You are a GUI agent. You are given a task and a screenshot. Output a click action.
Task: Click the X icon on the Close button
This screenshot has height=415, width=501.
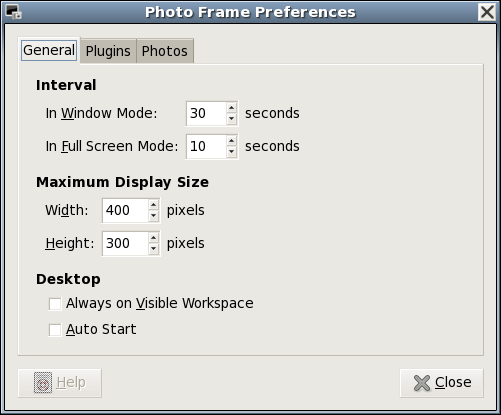[x=422, y=383]
